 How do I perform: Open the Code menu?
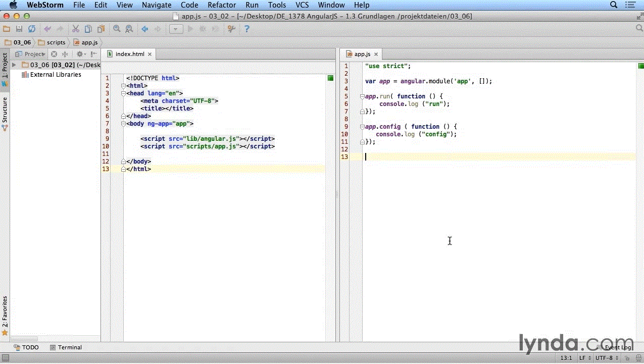tap(189, 5)
